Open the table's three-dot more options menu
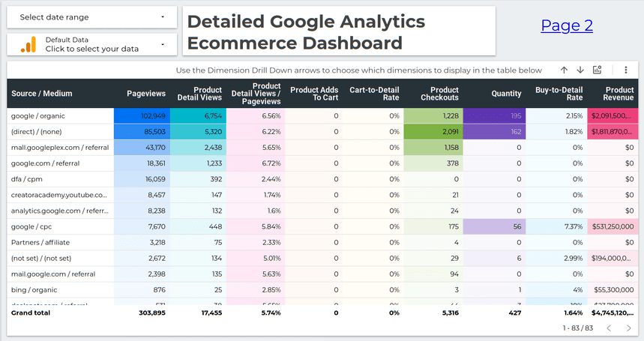644x341 pixels. (626, 70)
